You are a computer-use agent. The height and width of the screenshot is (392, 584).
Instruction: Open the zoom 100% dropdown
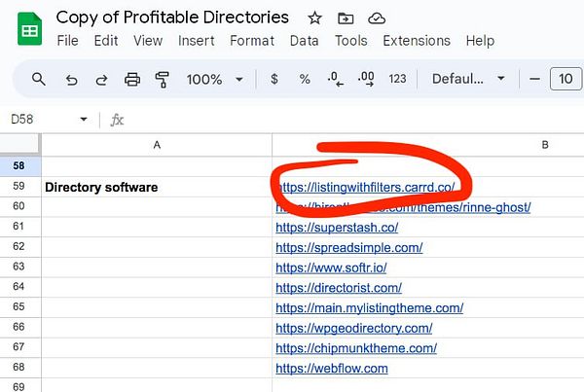[x=215, y=80]
